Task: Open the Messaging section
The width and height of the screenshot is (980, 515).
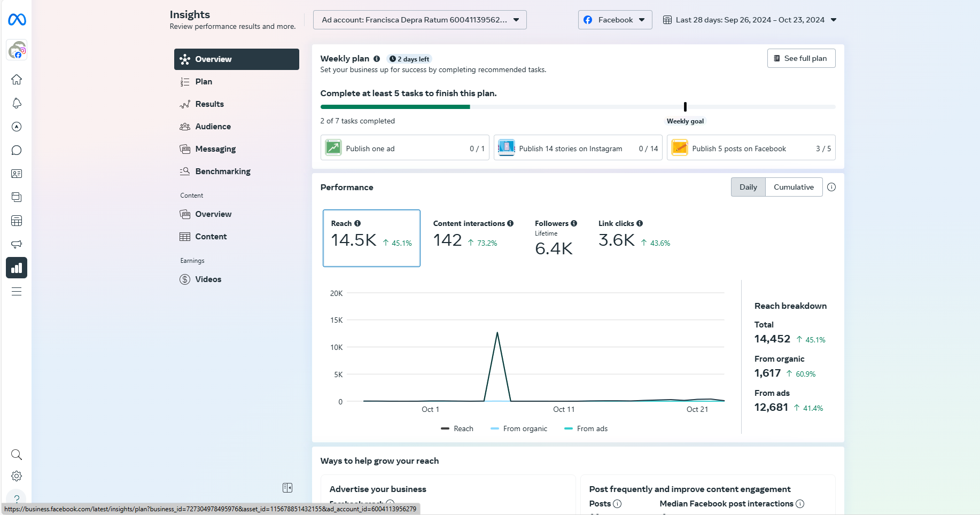Action: tap(237, 149)
